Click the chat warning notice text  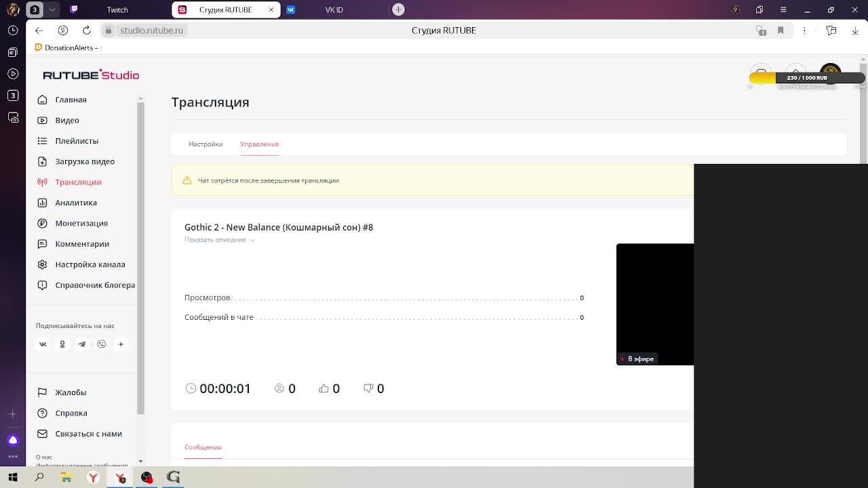pos(269,180)
